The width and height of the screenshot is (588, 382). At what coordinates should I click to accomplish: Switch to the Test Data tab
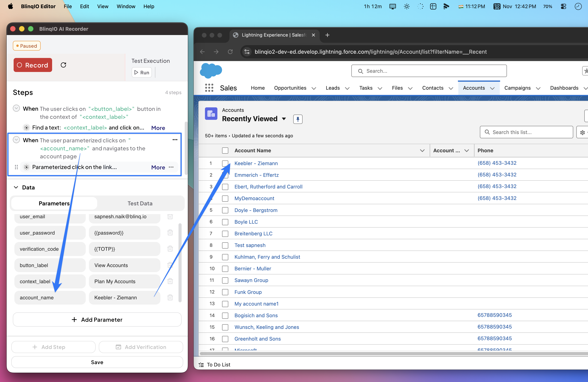140,203
